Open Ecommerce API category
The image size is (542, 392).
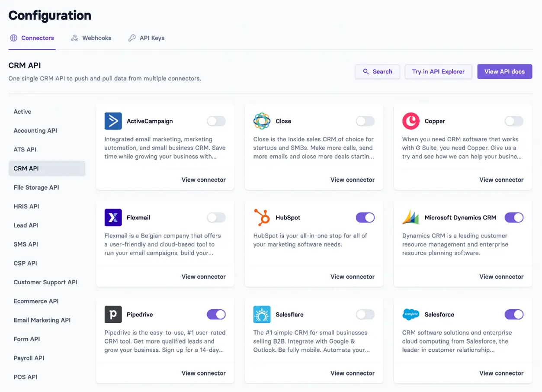click(x=47, y=301)
